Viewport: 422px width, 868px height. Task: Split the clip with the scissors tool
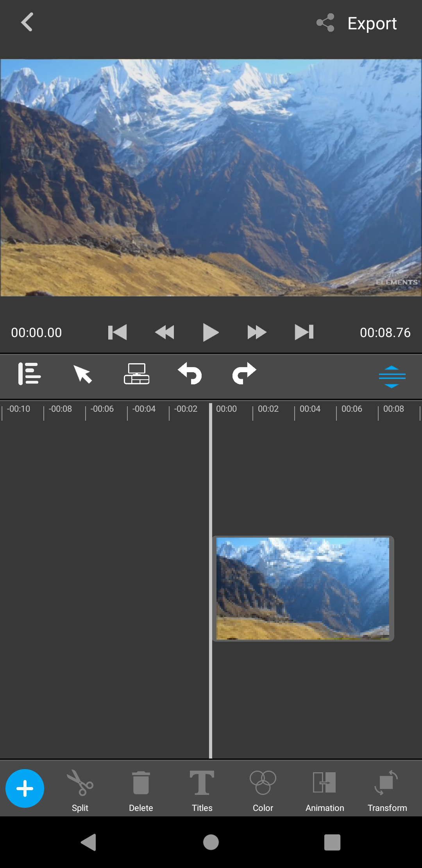pyautogui.click(x=80, y=791)
